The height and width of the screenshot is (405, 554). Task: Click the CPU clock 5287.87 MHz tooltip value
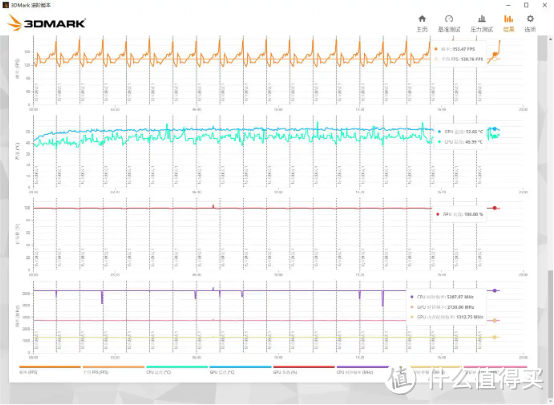pyautogui.click(x=459, y=297)
